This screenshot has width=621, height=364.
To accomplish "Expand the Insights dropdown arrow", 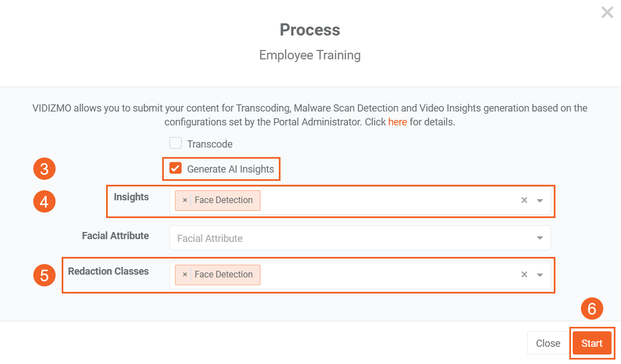I will click(x=539, y=201).
